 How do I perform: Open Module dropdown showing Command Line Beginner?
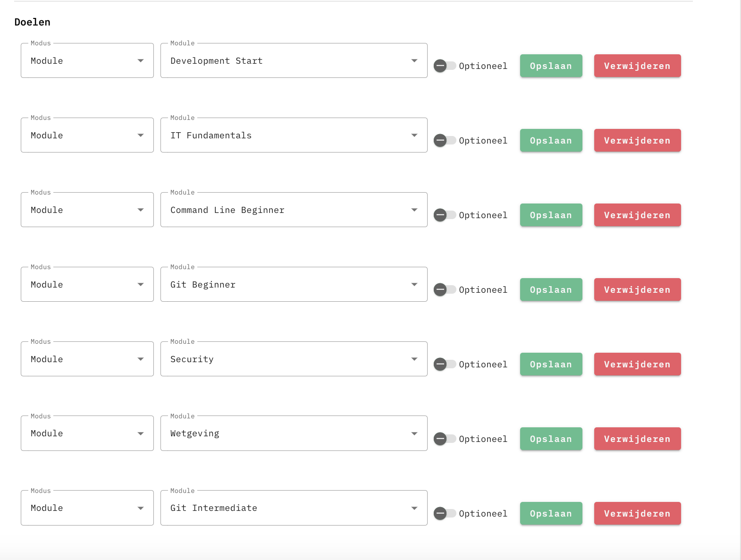tap(294, 210)
